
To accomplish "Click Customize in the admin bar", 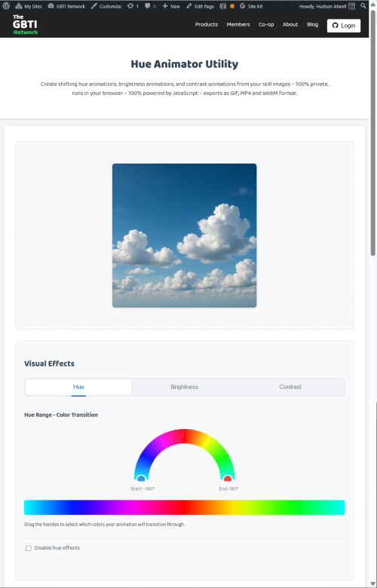I will [x=106, y=6].
